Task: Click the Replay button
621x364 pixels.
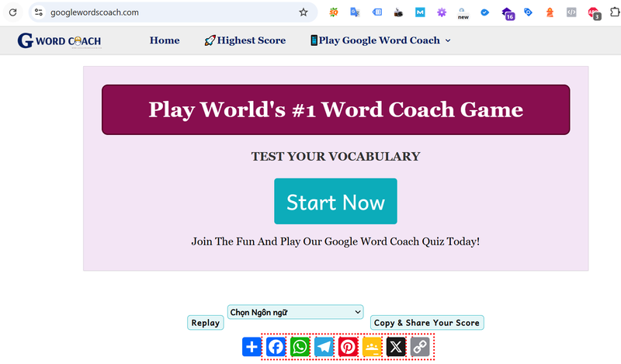Action: click(x=206, y=323)
